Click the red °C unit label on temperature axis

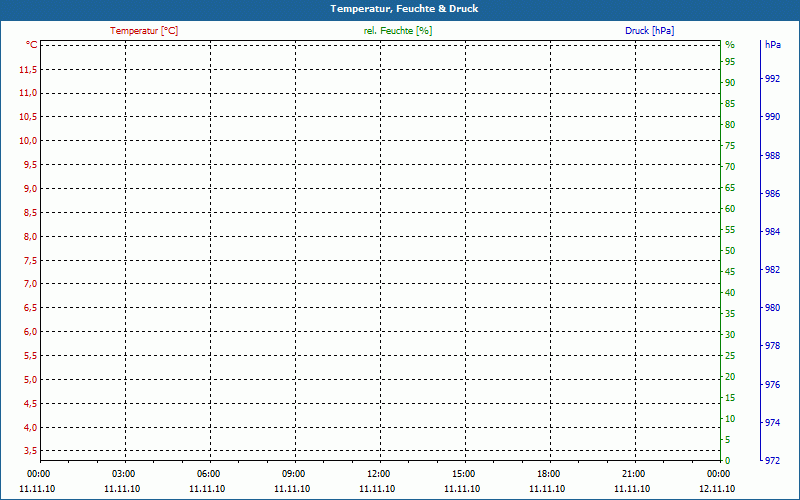32,45
